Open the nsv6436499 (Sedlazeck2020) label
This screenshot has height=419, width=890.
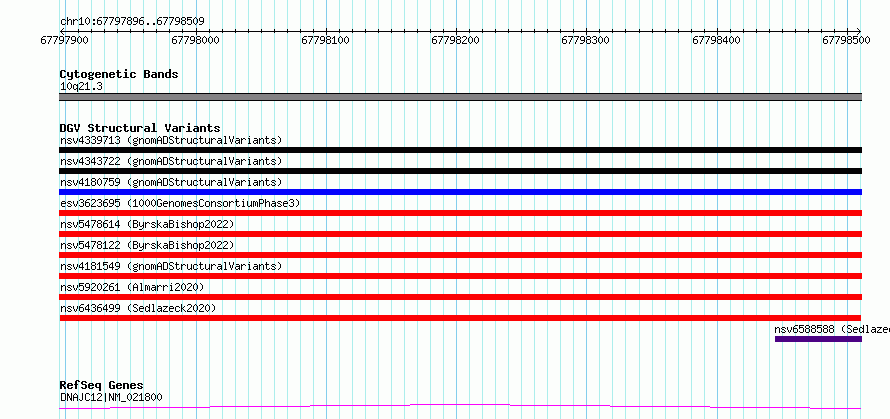click(138, 308)
